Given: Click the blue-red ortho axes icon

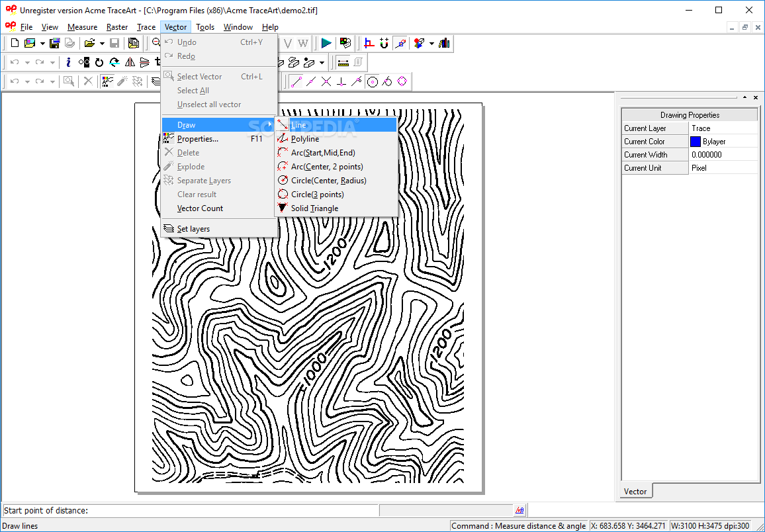Looking at the screenshot, I should 369,44.
